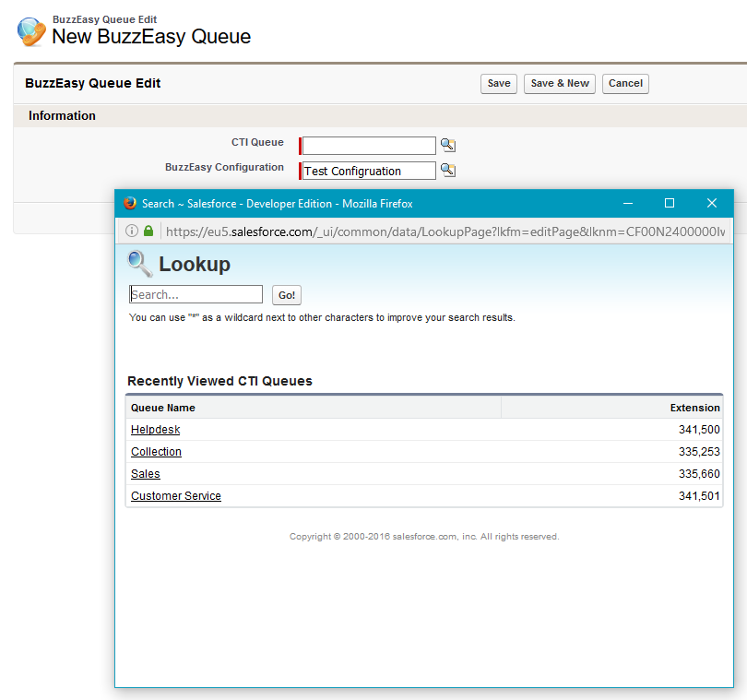Click the small magnifier beside the Lookup title
Image resolution: width=747 pixels, height=700 pixels.
coord(139,265)
